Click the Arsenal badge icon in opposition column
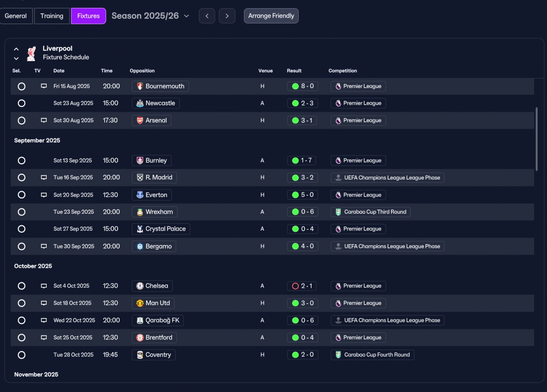Screen dimensions: 547x392 pyautogui.click(x=140, y=121)
